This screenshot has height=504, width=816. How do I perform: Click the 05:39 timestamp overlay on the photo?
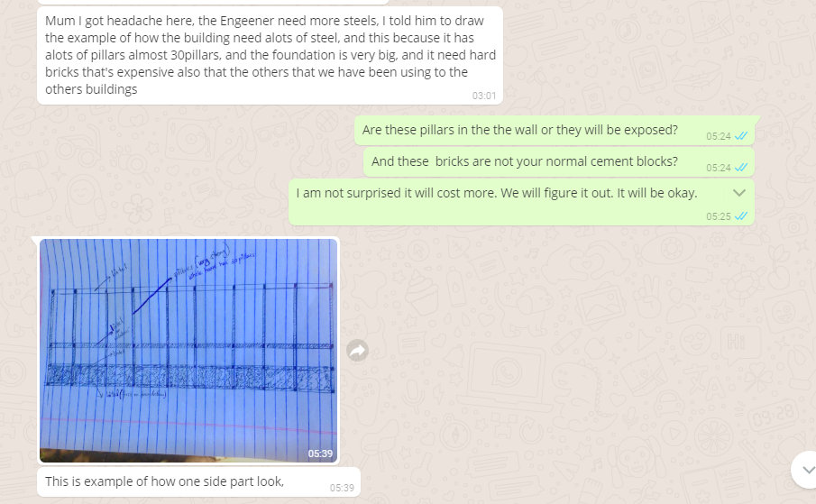(320, 454)
